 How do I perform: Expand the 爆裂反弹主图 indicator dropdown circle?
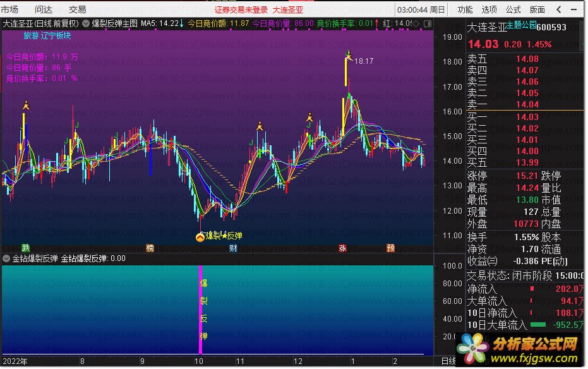86,23
